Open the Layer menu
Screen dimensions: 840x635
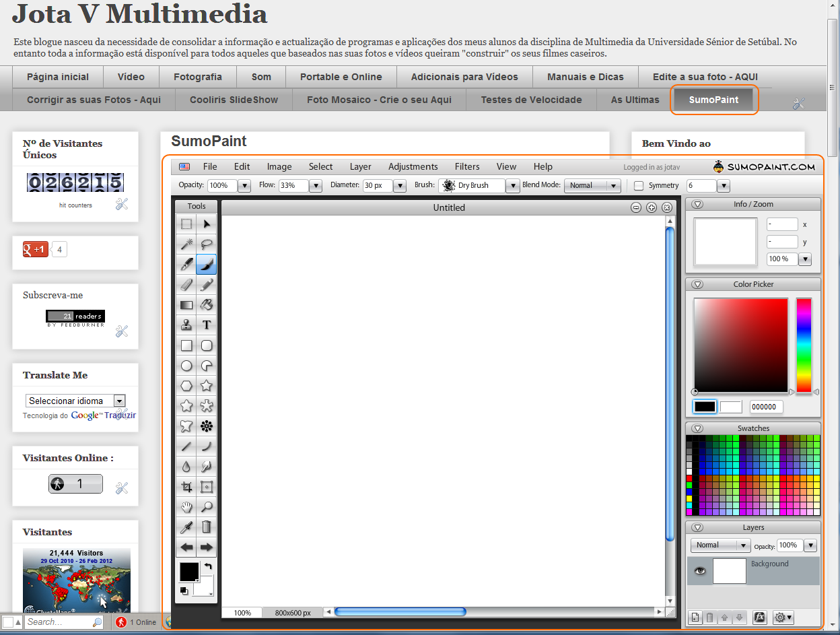pos(361,166)
